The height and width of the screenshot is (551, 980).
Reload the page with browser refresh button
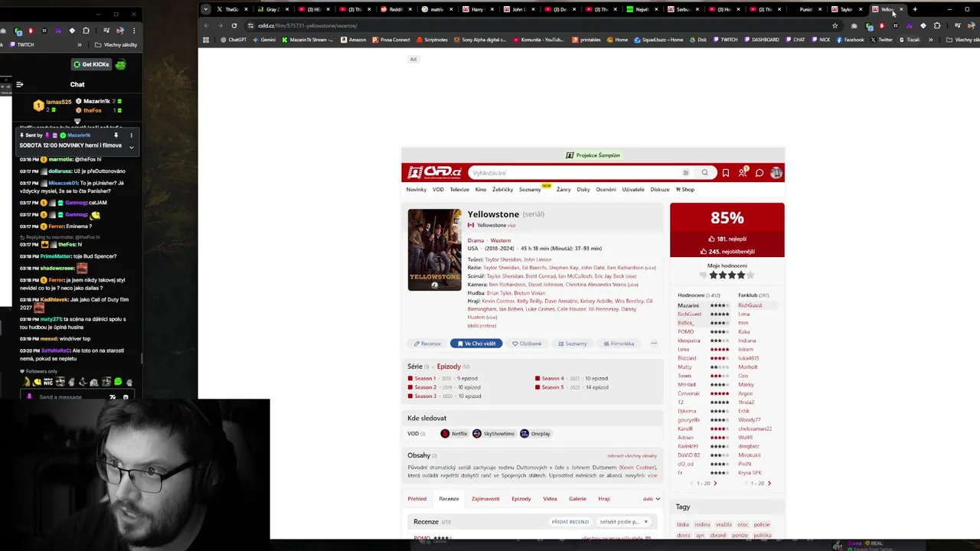(234, 25)
